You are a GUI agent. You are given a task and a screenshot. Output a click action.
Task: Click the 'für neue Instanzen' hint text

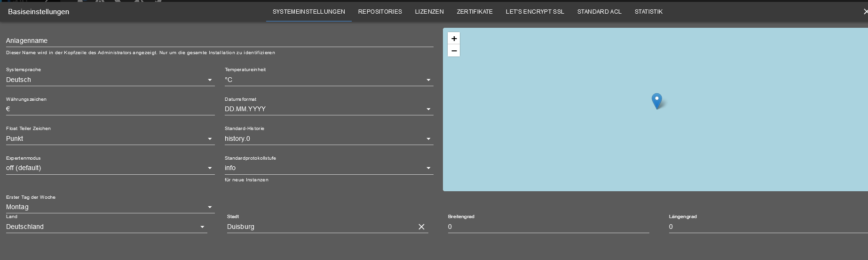[x=246, y=180]
